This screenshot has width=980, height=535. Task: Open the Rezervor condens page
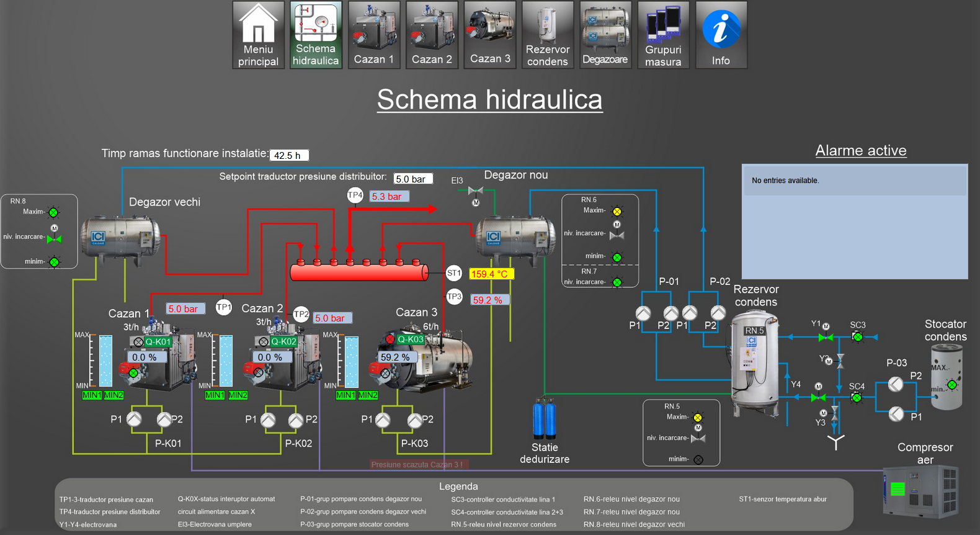(547, 35)
